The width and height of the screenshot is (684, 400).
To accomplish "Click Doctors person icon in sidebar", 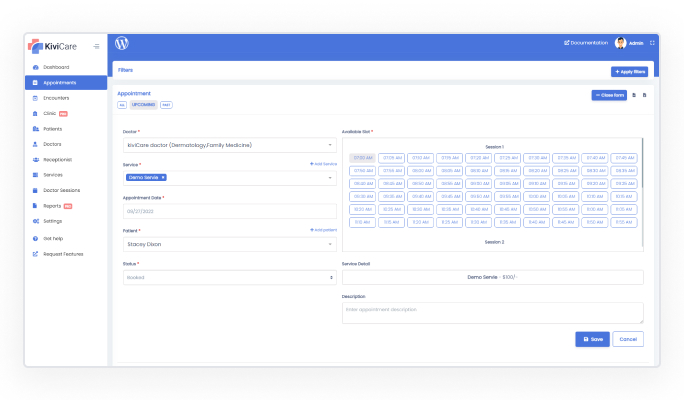I will tap(35, 144).
